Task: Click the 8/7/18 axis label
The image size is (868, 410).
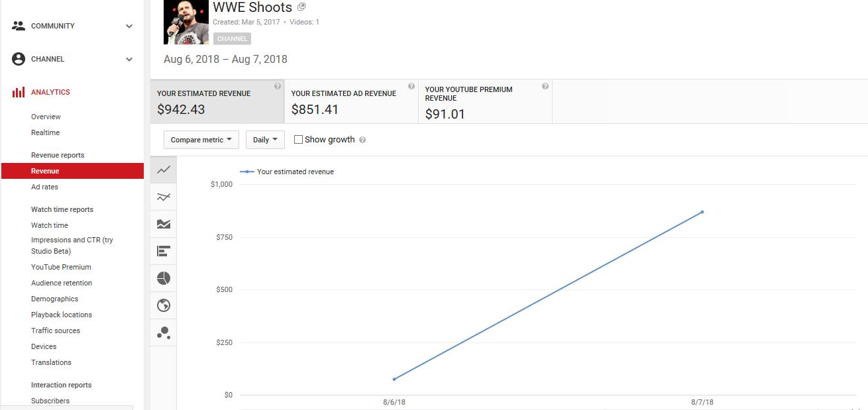Action: tap(702, 402)
